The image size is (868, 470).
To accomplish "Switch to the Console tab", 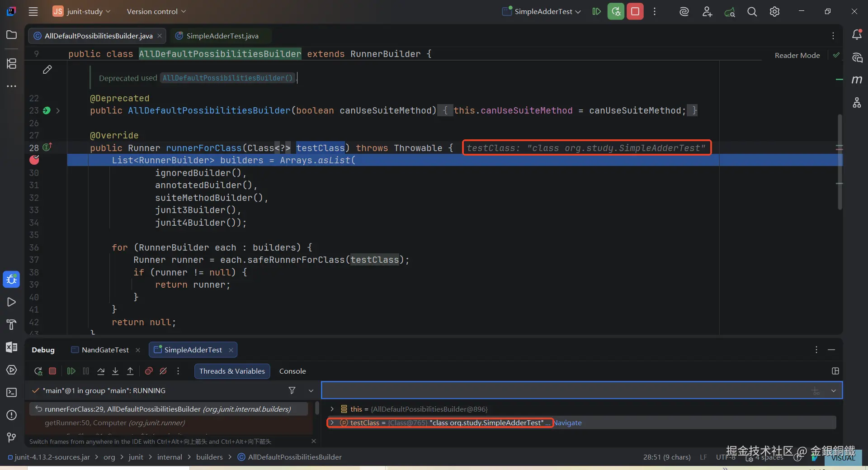I will 292,371.
